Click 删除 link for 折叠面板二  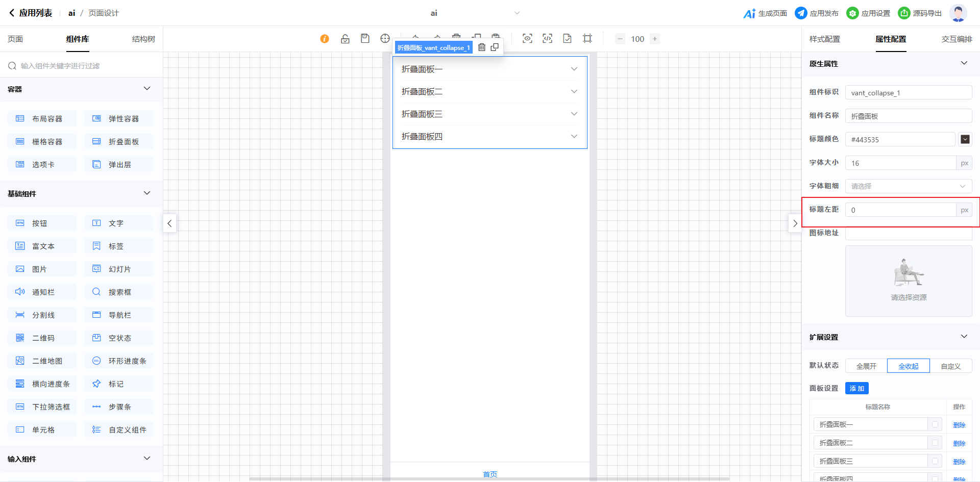tap(959, 443)
